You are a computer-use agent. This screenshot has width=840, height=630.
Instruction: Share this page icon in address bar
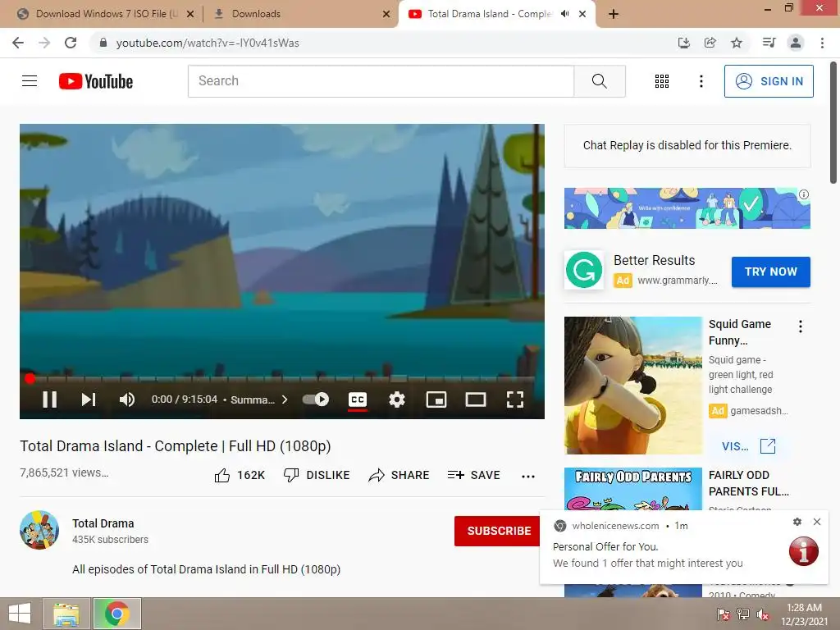(710, 43)
